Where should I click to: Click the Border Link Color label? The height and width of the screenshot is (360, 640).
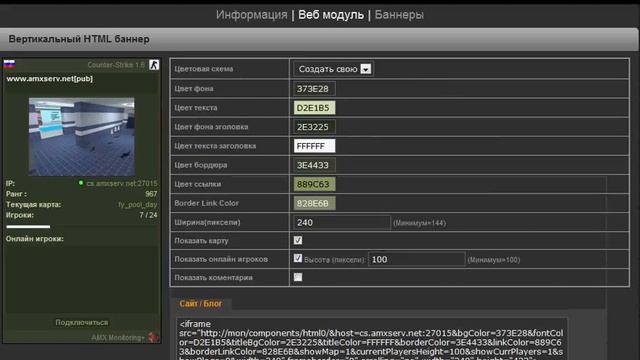tap(207, 203)
